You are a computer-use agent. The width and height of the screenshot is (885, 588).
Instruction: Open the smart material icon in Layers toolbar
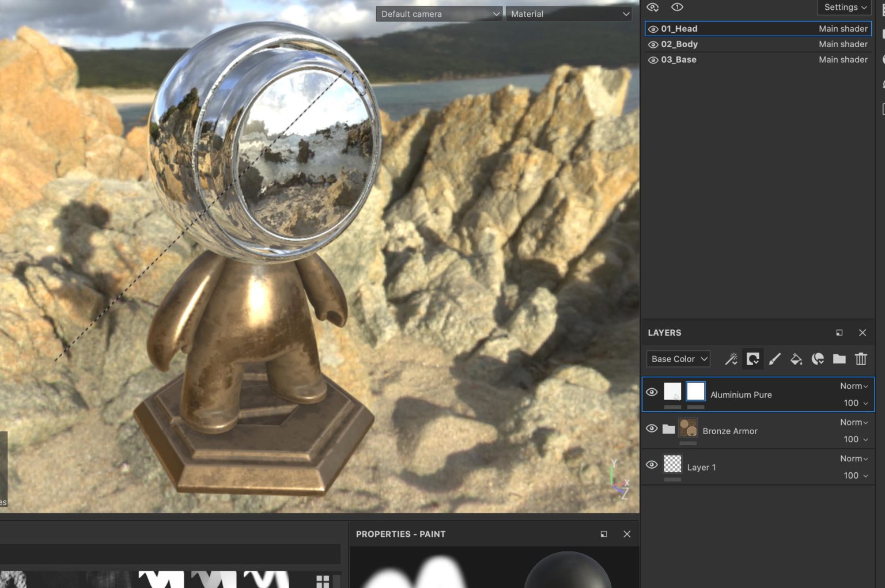(x=818, y=359)
